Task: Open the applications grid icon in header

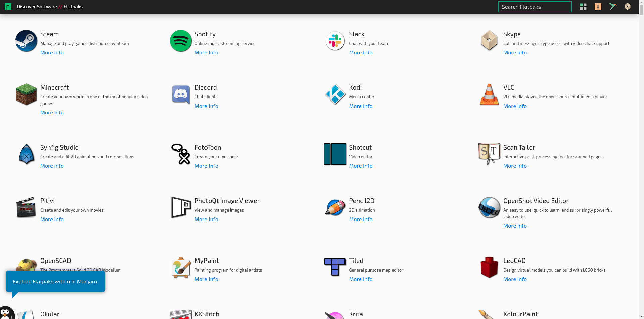Action: (x=583, y=7)
